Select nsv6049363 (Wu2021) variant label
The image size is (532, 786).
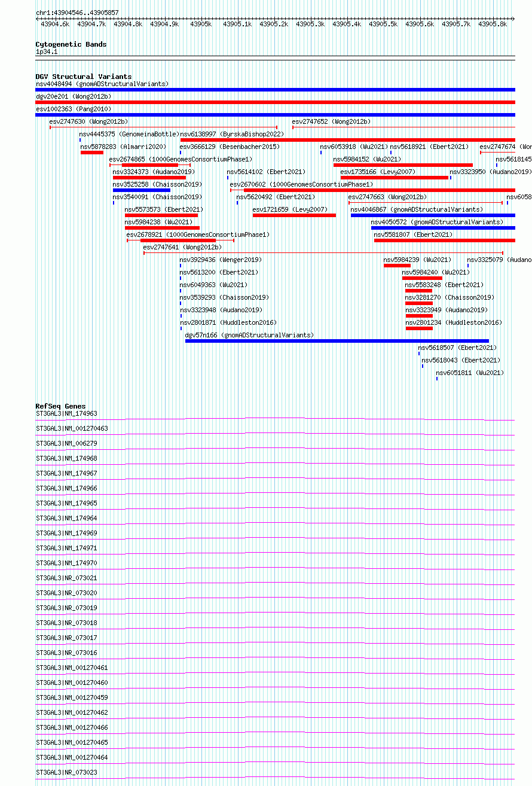click(x=214, y=285)
